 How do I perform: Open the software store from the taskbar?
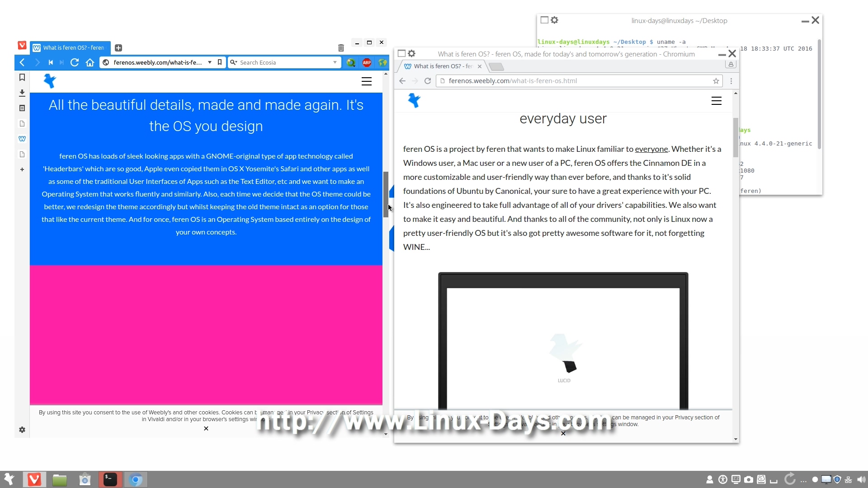[x=85, y=479]
